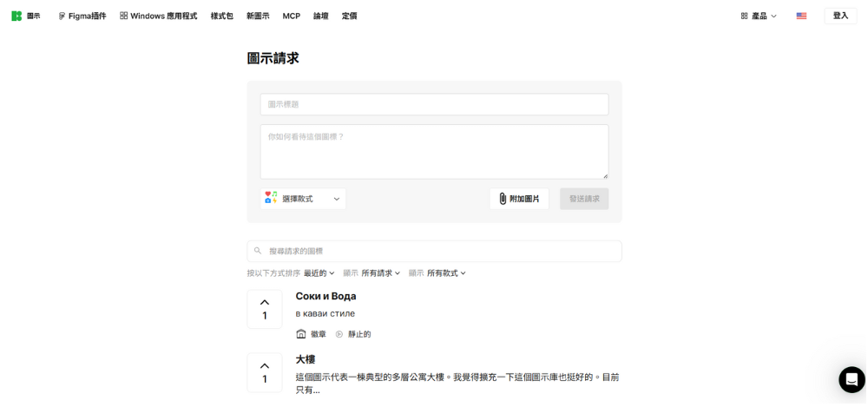The width and height of the screenshot is (868, 407).
Task: Open Windows 應用程式 page
Action: click(x=158, y=16)
